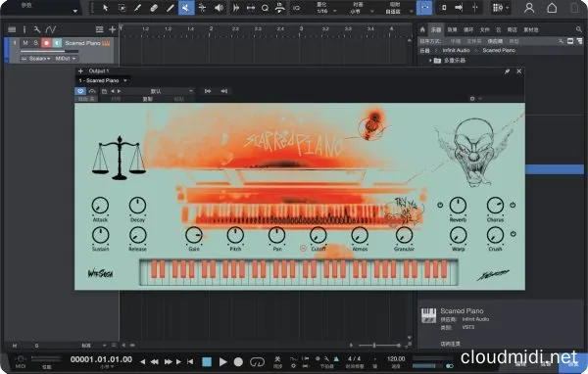The image size is (588, 374).
Task: Toggle the Crush power switch
Action: (513, 234)
